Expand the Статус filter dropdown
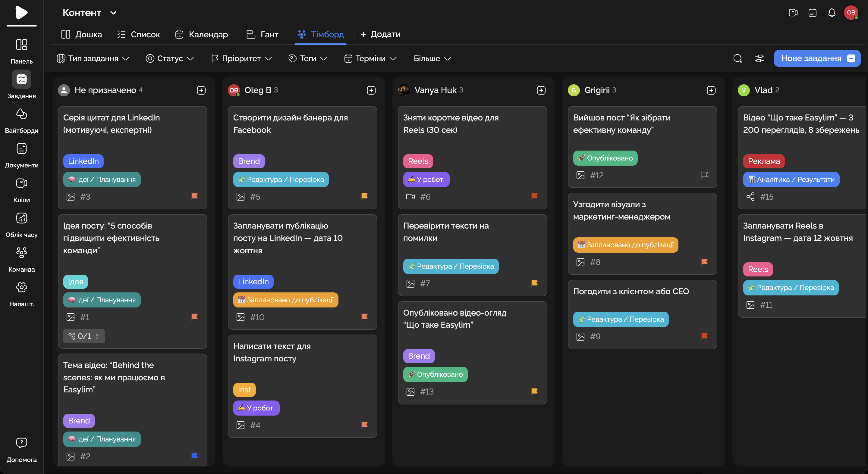 point(169,59)
